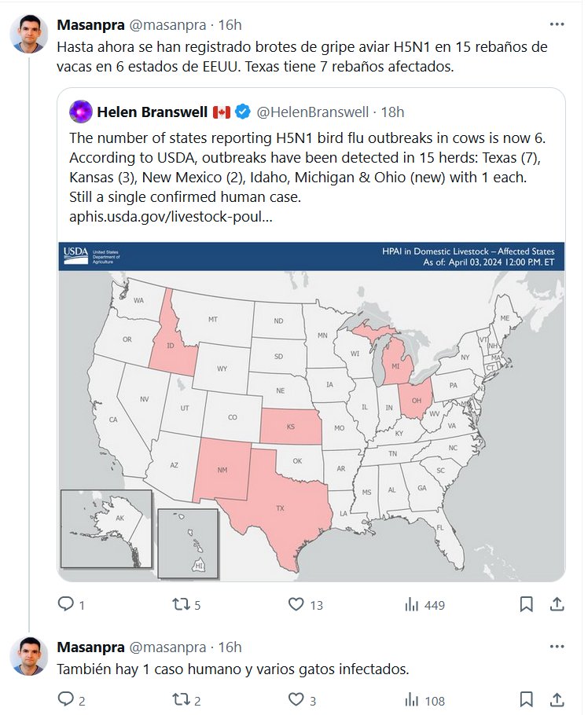This screenshot has height=715, width=588.
Task: Click Helen Branswell's purple avatar
Action: coord(77,112)
